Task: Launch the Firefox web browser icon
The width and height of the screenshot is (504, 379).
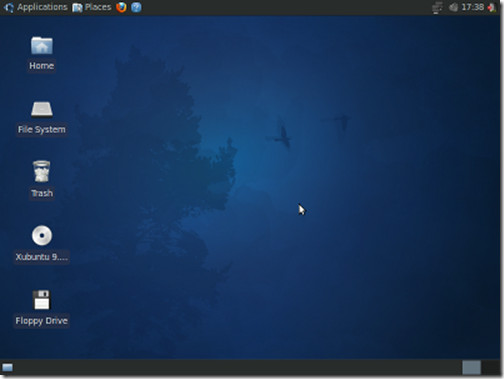Action: point(121,7)
